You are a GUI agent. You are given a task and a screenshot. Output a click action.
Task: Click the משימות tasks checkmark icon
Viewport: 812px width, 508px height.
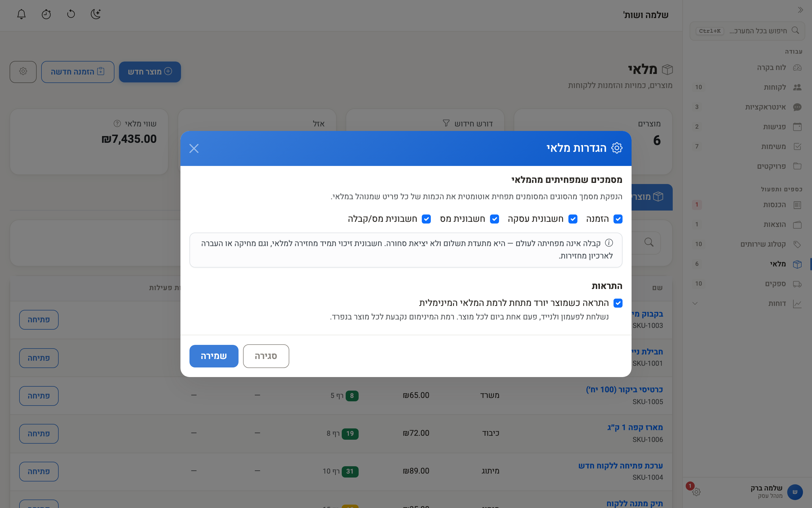coord(797,146)
